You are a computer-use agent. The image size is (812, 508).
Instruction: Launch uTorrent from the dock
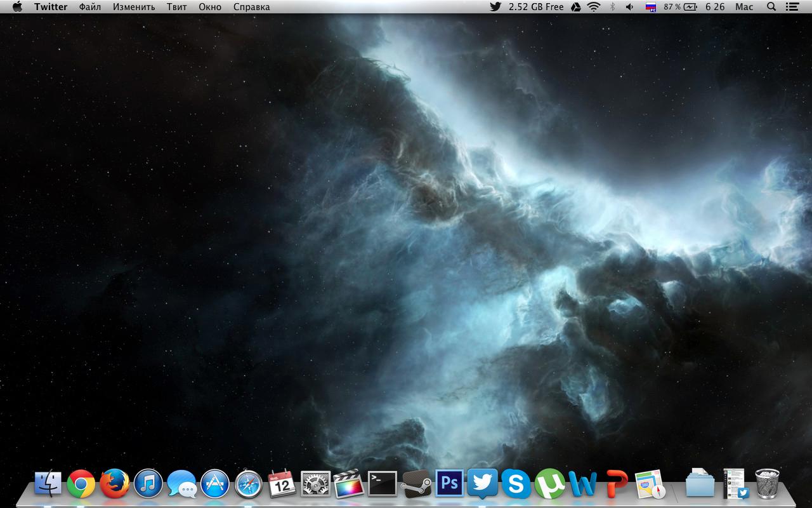[x=549, y=485]
